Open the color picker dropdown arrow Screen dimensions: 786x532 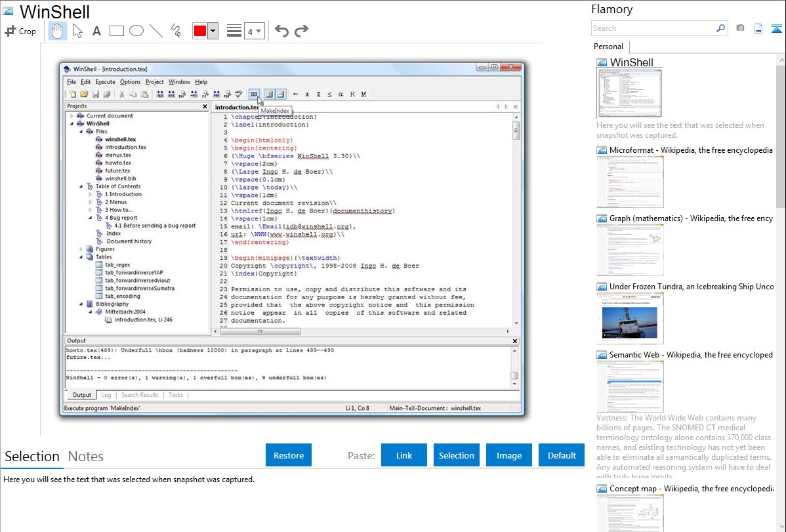213,31
